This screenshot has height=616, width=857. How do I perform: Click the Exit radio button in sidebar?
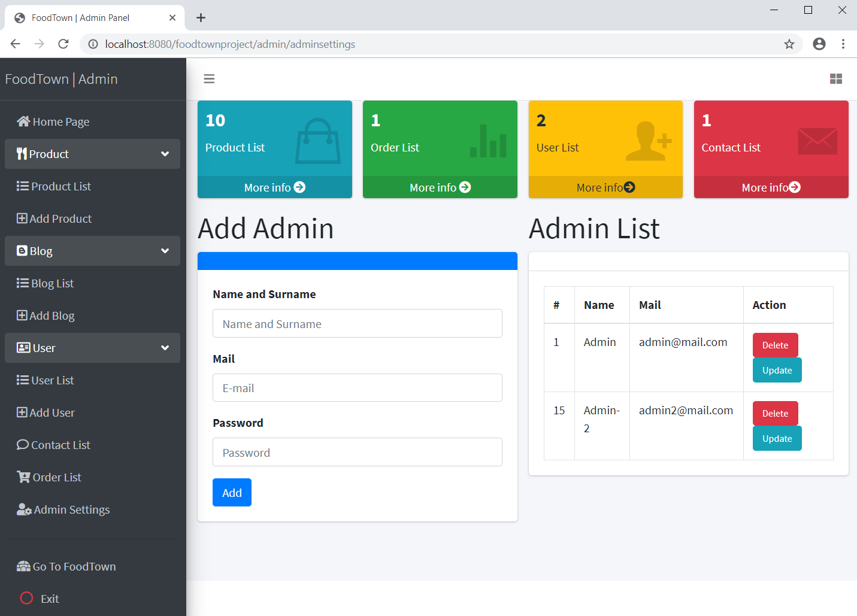[x=26, y=597]
